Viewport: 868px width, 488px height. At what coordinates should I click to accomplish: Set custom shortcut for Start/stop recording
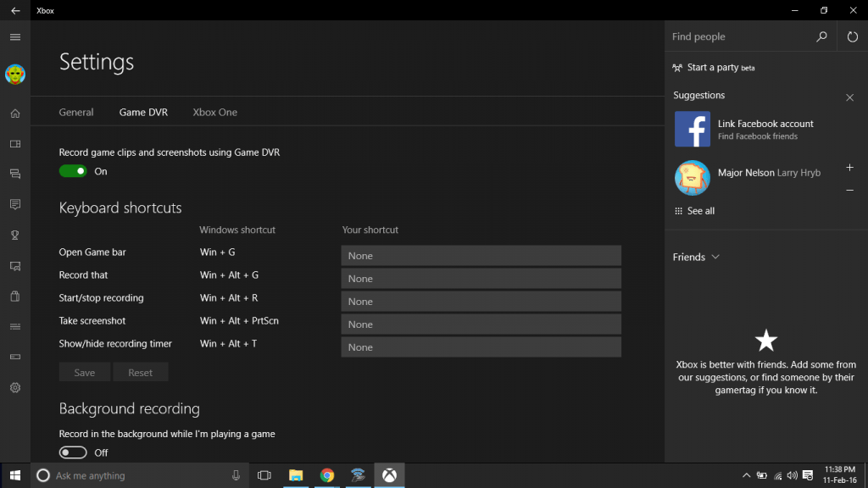tap(481, 302)
